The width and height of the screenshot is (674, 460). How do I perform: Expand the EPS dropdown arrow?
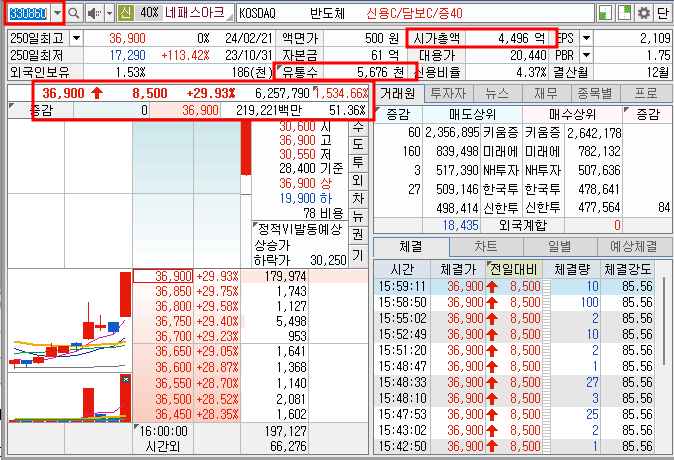tap(586, 38)
